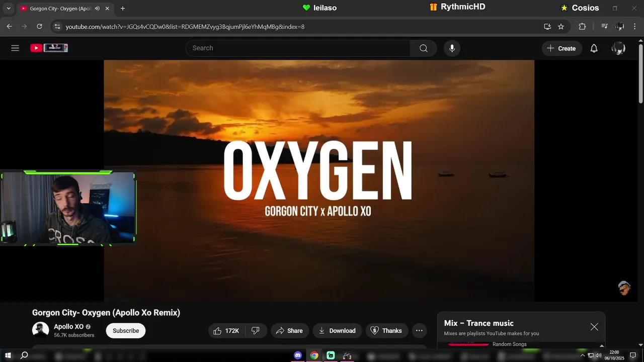Go forward in the browser

click(x=24, y=27)
